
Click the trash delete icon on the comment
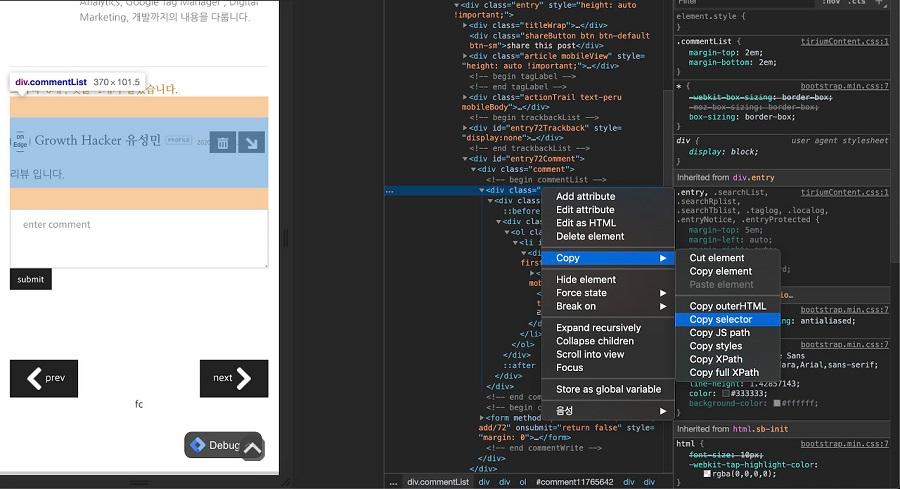coord(223,142)
